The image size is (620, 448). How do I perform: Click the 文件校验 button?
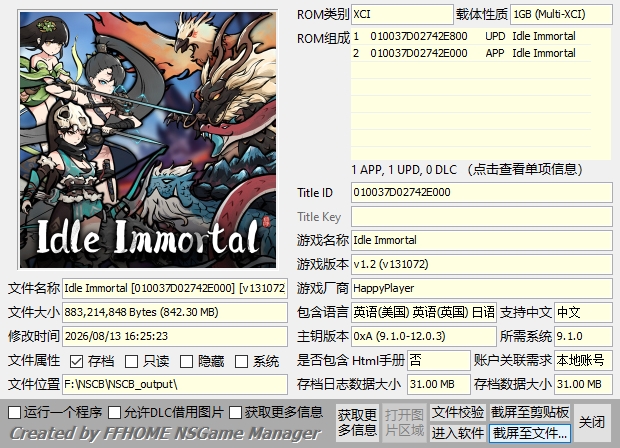[x=458, y=412]
